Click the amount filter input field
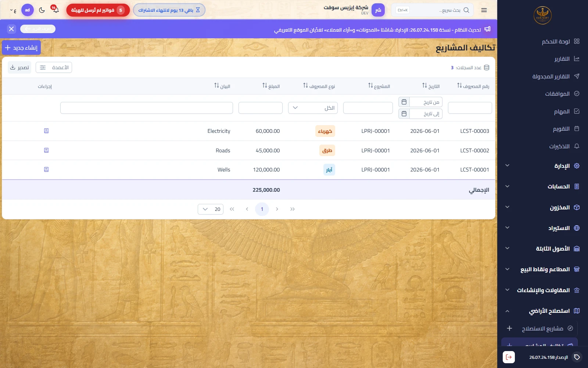This screenshot has height=368, width=588. (x=261, y=108)
